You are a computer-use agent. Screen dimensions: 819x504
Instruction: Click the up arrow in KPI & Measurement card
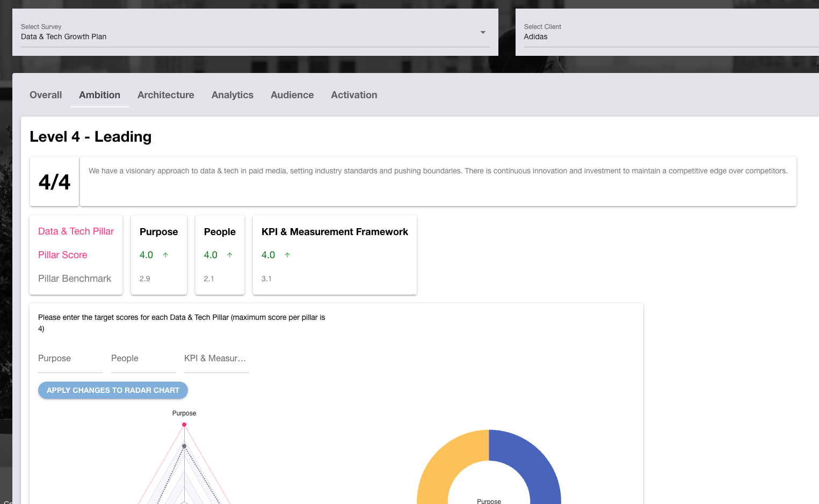(287, 255)
